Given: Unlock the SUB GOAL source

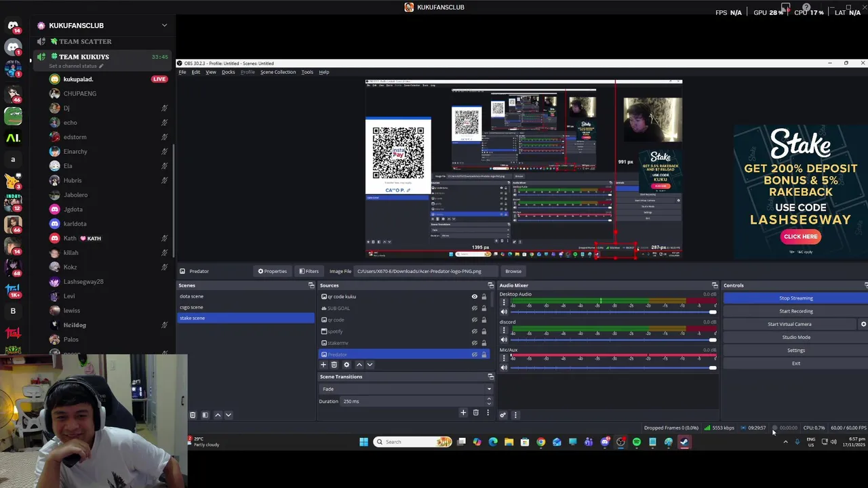Looking at the screenshot, I should click(484, 308).
